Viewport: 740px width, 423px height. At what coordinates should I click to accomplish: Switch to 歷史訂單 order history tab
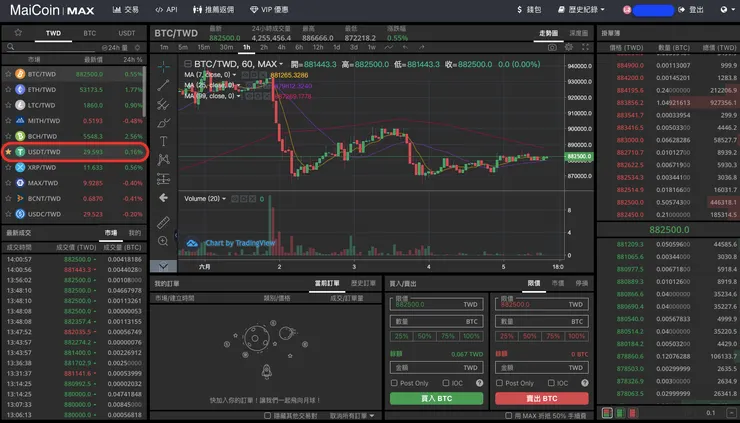(x=363, y=283)
